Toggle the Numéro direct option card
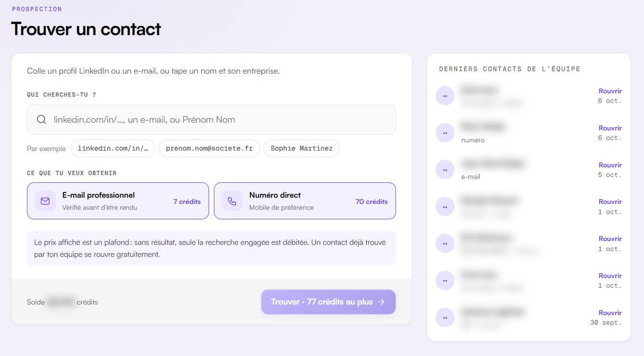Screen dimensions: 644x356 [x=305, y=201]
